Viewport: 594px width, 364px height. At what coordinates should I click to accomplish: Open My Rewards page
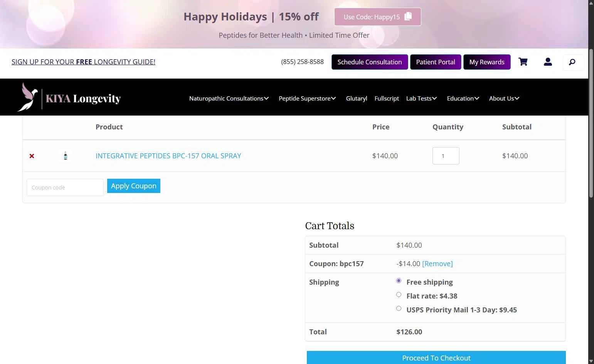[x=487, y=62]
